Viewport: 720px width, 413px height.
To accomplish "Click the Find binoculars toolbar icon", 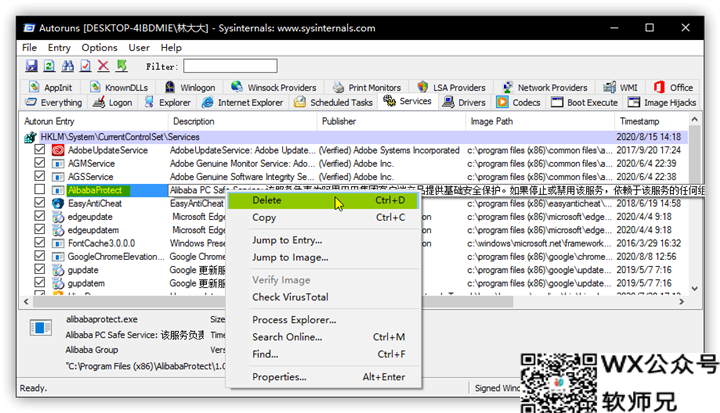I will tap(68, 66).
